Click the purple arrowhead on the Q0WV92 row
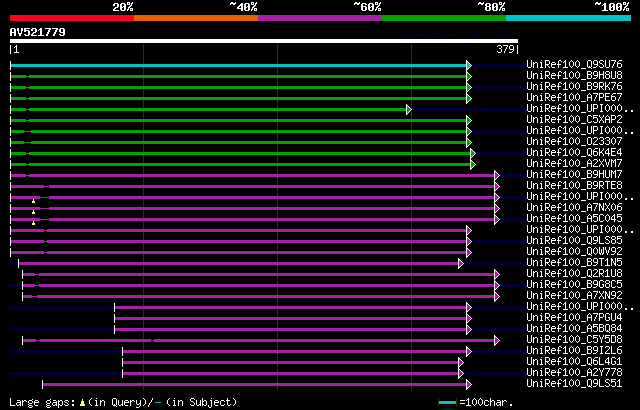Image resolution: width=640 pixels, height=410 pixels. coord(469,253)
